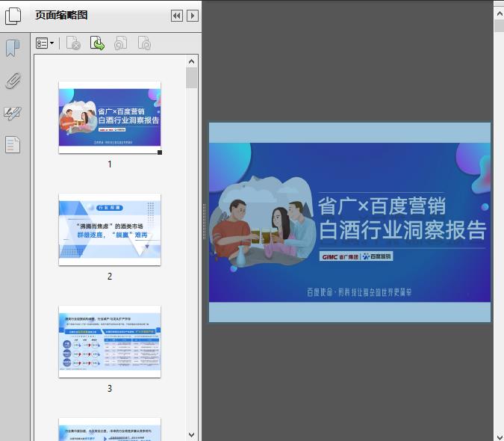Delete selected page icon
Screen dimensions: 504x441
click(x=73, y=43)
